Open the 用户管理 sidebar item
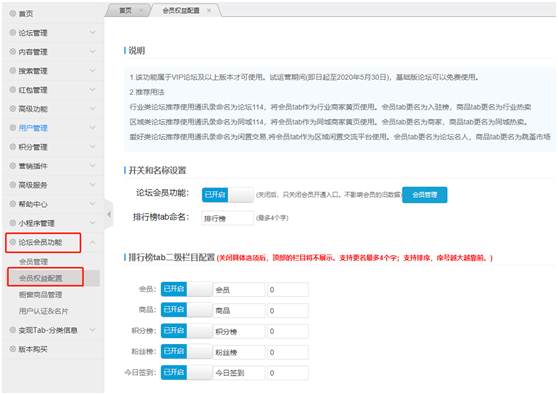 53,128
